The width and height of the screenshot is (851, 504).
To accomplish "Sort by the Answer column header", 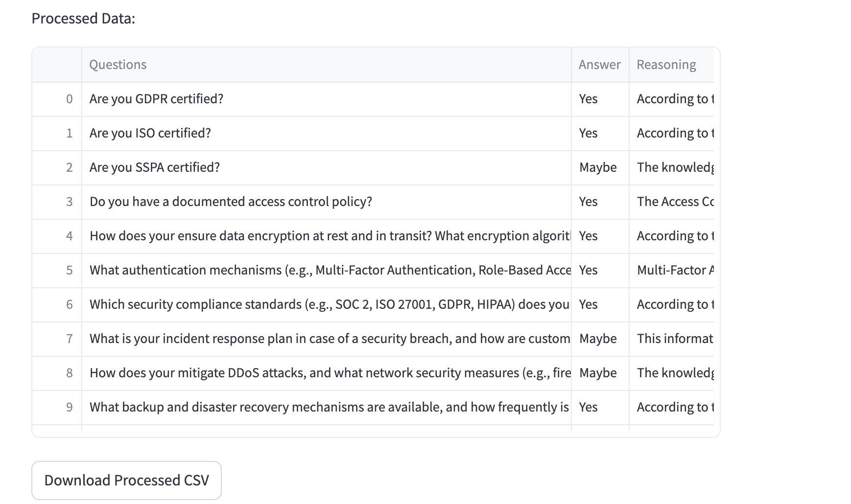I will click(x=599, y=65).
